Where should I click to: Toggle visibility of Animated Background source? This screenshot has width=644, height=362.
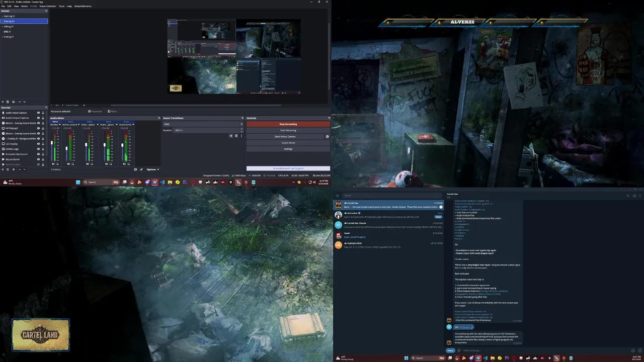point(38,154)
